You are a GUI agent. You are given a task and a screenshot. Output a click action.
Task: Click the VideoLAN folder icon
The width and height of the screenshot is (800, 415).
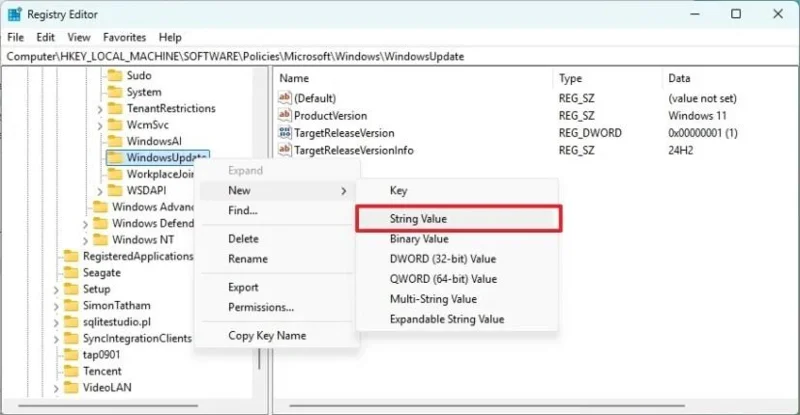click(x=71, y=387)
